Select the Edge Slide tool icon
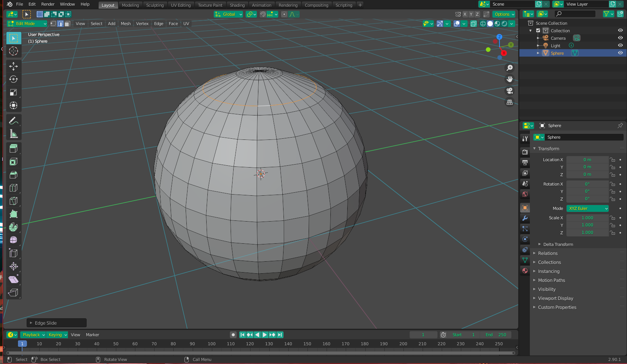 (13, 253)
